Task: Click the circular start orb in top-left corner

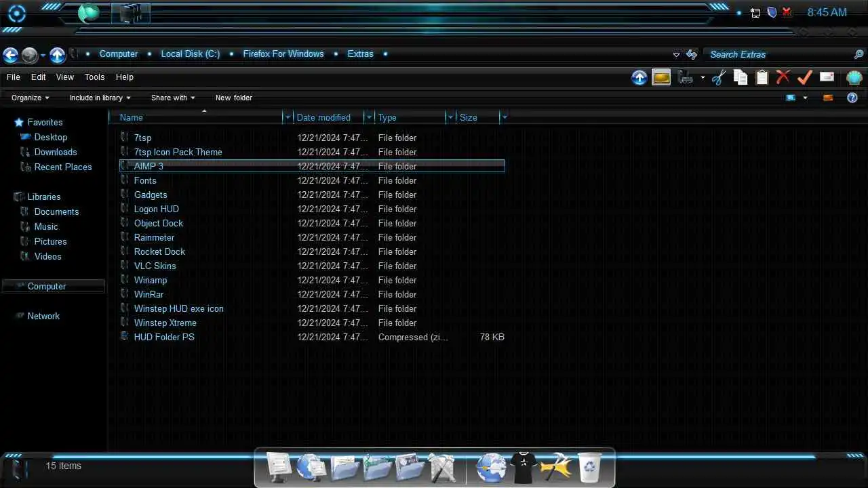Action: coord(16,13)
